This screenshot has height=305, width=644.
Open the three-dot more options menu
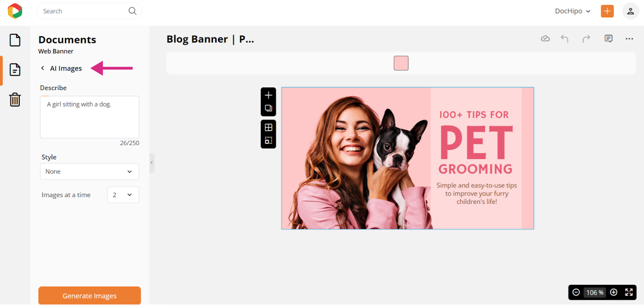click(x=630, y=39)
